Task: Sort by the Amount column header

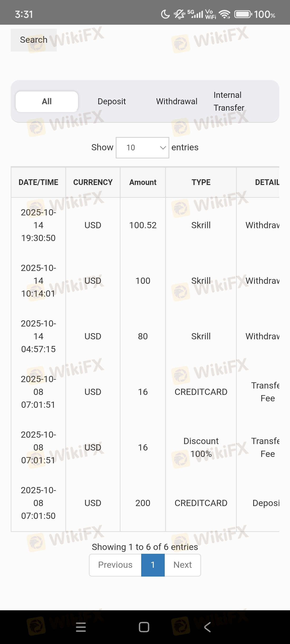Action: (x=143, y=182)
